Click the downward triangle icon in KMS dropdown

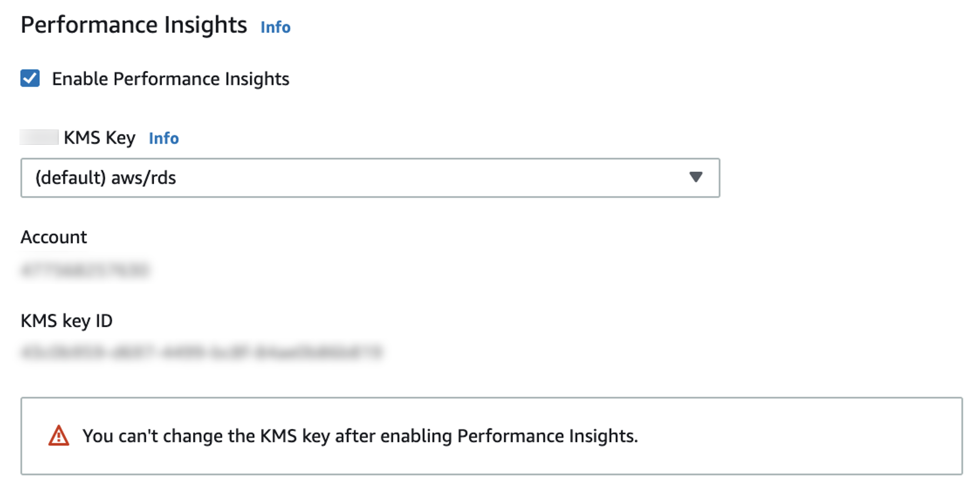point(695,177)
